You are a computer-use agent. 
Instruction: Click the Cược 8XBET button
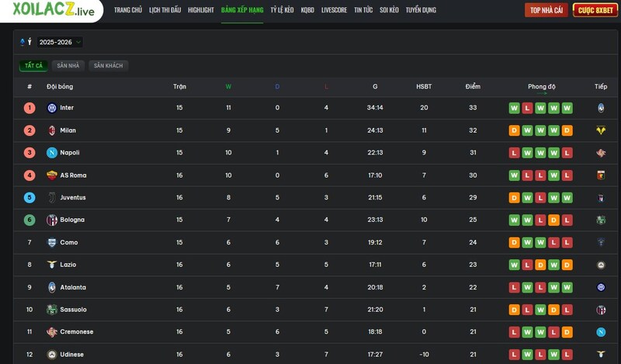(x=595, y=10)
